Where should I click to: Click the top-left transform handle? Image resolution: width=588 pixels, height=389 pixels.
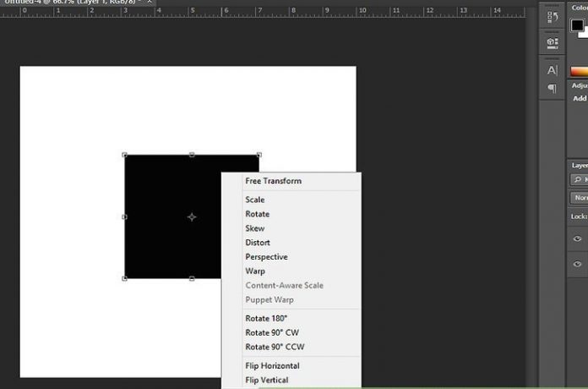pos(125,155)
